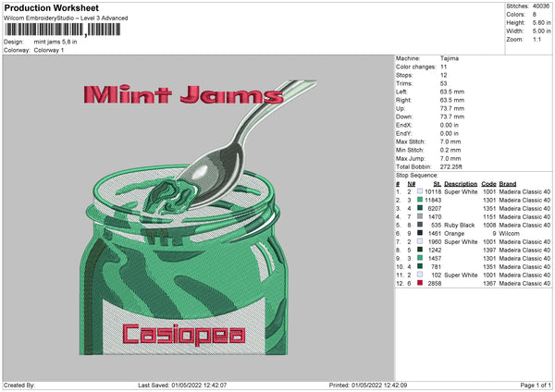The image size is (555, 392).
Task: Click the 'Wilcom' brand entry
Action: tap(509, 234)
